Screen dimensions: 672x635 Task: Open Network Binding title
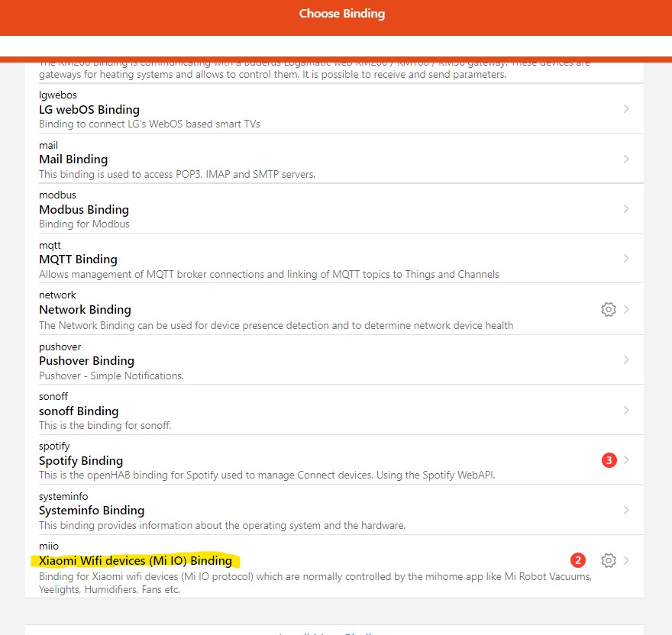click(x=85, y=309)
